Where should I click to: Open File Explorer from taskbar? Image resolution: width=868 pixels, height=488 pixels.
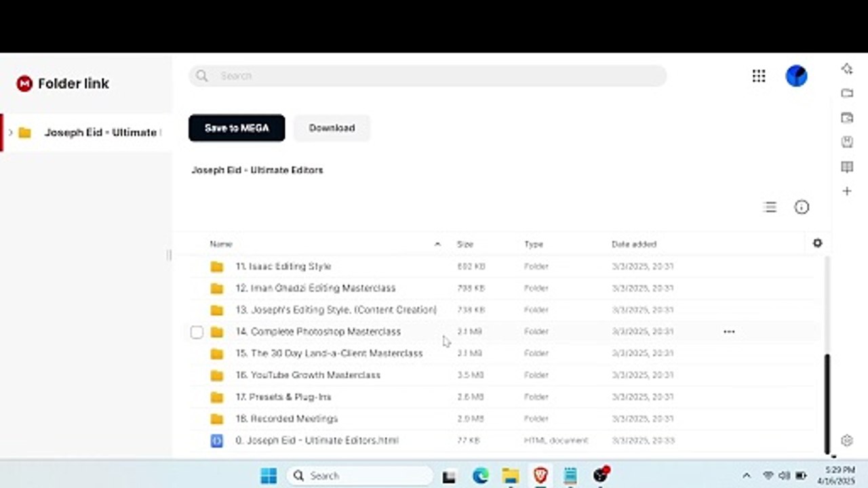[x=511, y=476]
